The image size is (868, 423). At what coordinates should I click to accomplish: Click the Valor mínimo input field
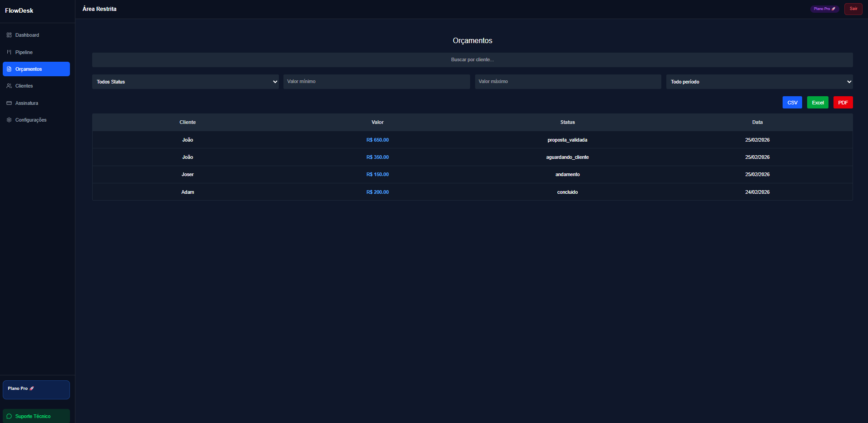point(377,82)
